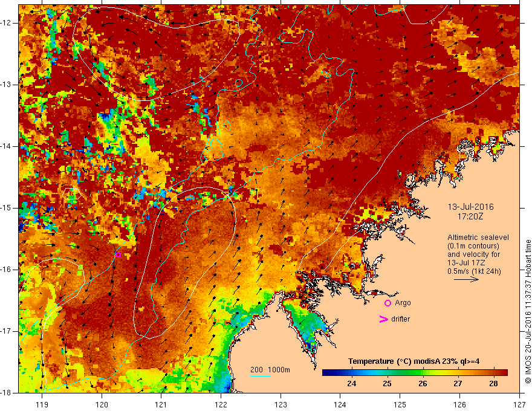Click longitude axis label 123
The width and height of the screenshot is (532, 411).
[x=281, y=404]
